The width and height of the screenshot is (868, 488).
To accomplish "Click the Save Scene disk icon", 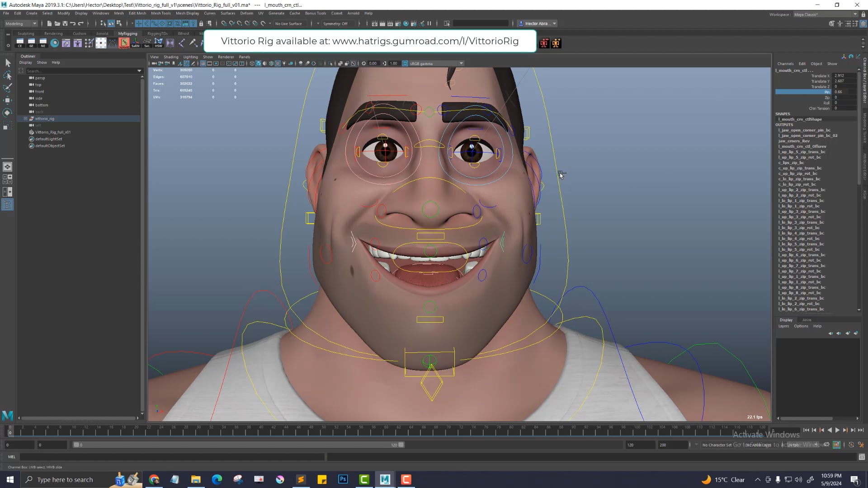I will click(x=65, y=23).
